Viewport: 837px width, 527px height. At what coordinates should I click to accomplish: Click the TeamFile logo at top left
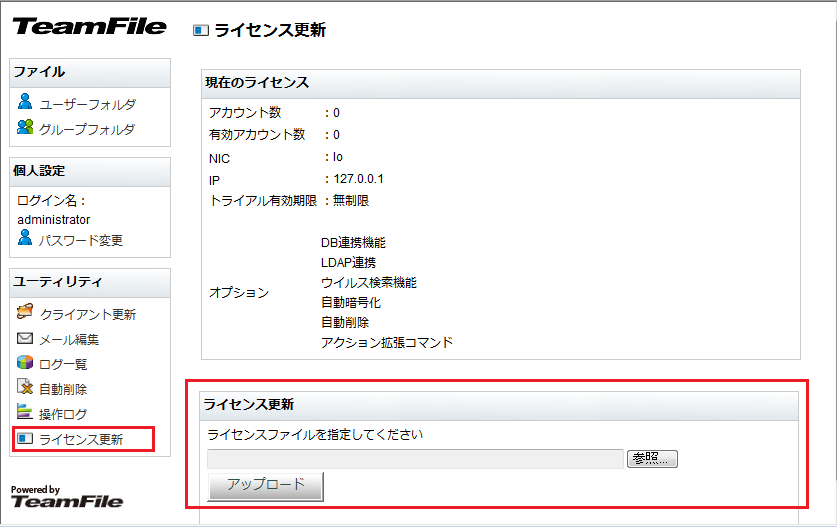click(90, 27)
